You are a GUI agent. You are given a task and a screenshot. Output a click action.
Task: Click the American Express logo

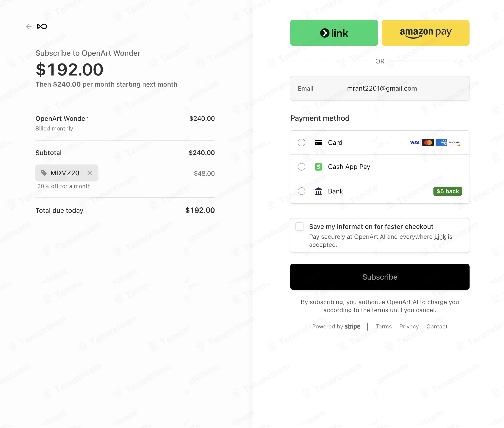441,143
